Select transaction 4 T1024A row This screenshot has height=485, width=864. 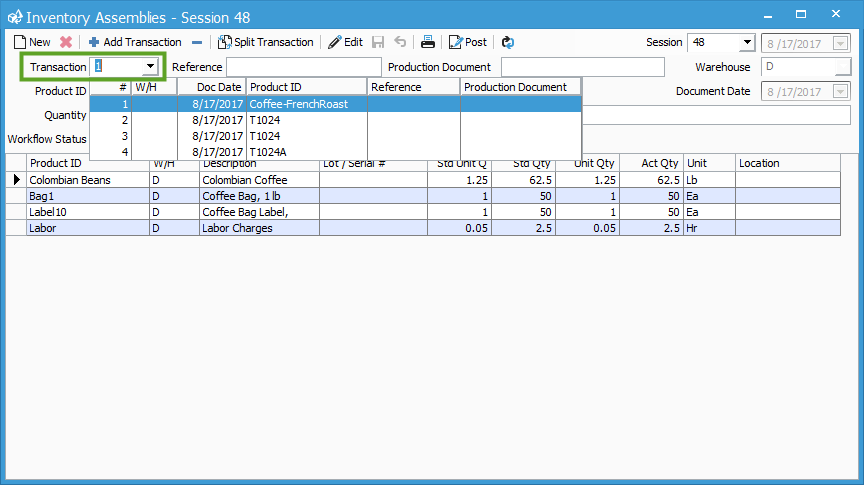coord(336,152)
